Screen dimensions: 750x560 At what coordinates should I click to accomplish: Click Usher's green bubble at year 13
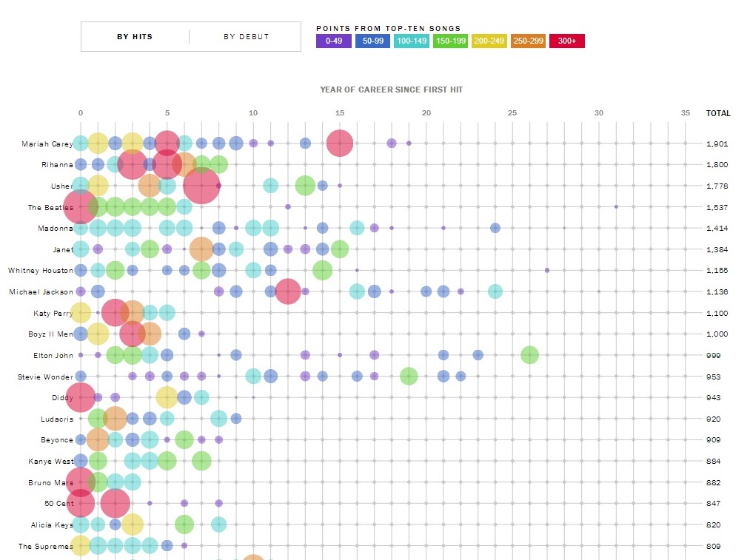point(305,186)
